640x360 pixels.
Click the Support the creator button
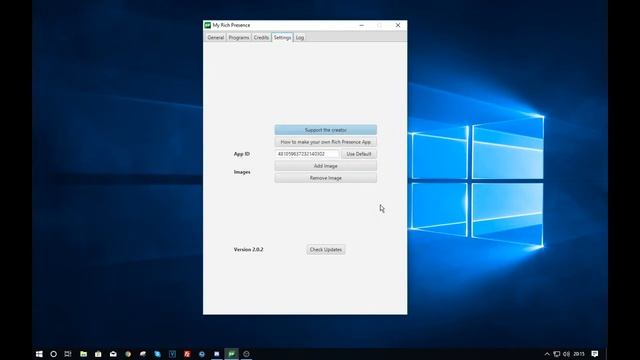pyautogui.click(x=326, y=130)
